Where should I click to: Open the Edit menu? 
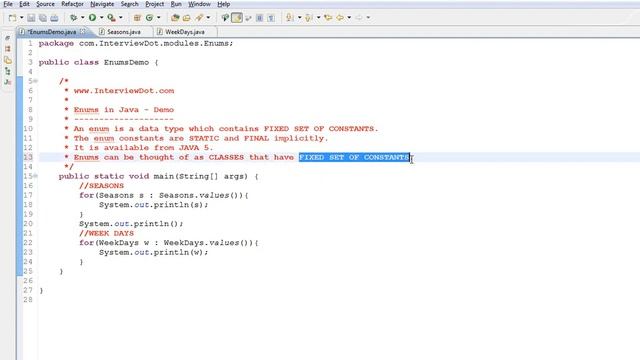[x=24, y=4]
